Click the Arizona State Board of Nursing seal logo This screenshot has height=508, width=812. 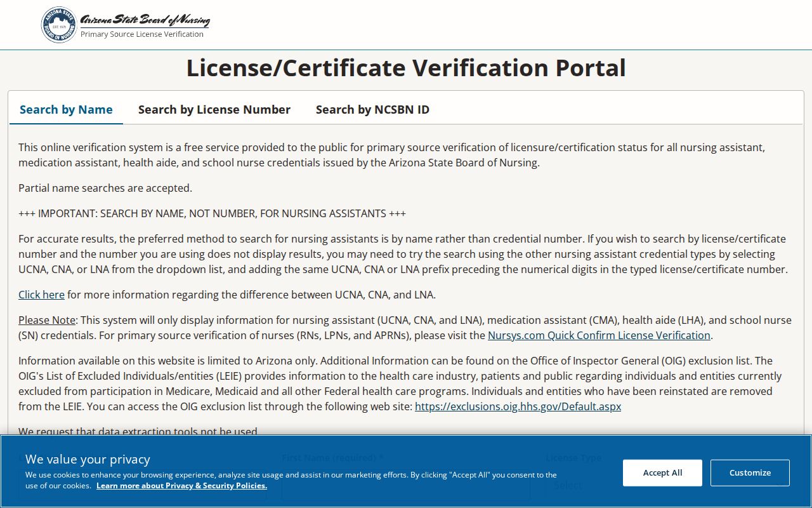point(59,25)
